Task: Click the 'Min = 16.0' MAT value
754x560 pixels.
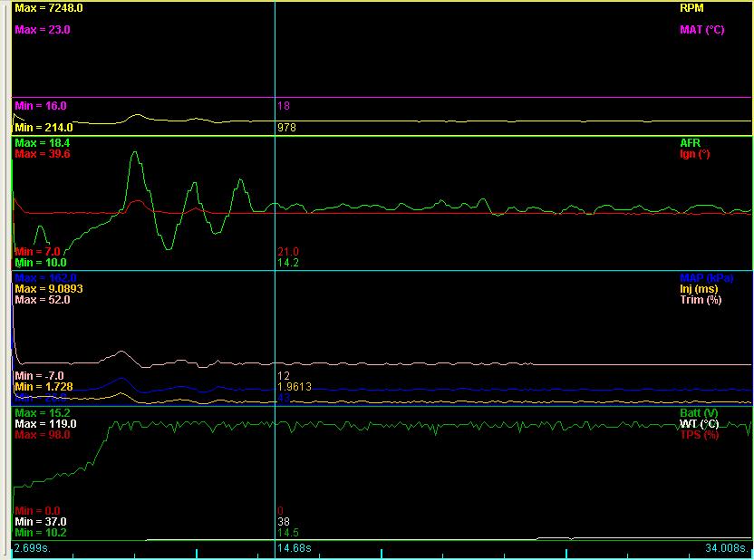Action: [41, 106]
